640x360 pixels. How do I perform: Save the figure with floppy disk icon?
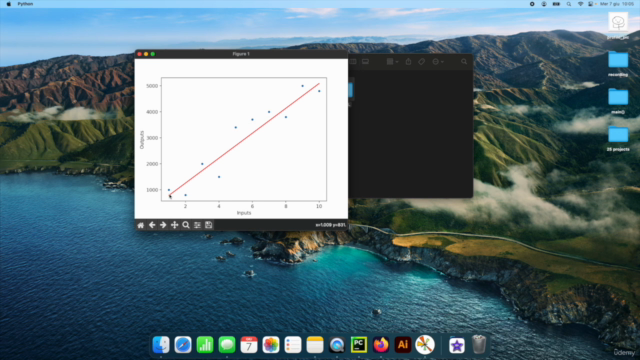coord(209,225)
